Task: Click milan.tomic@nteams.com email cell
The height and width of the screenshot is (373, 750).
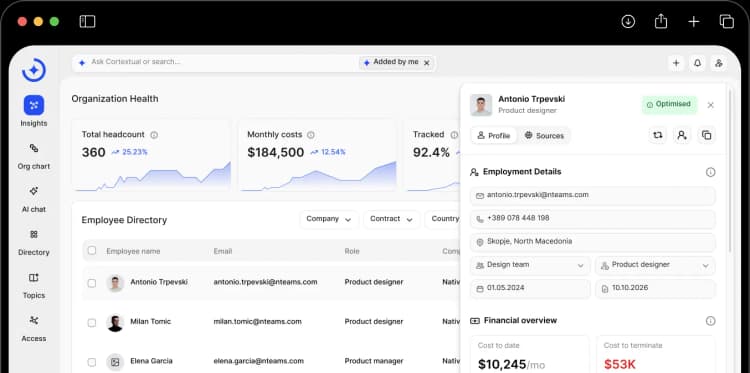Action: (257, 322)
